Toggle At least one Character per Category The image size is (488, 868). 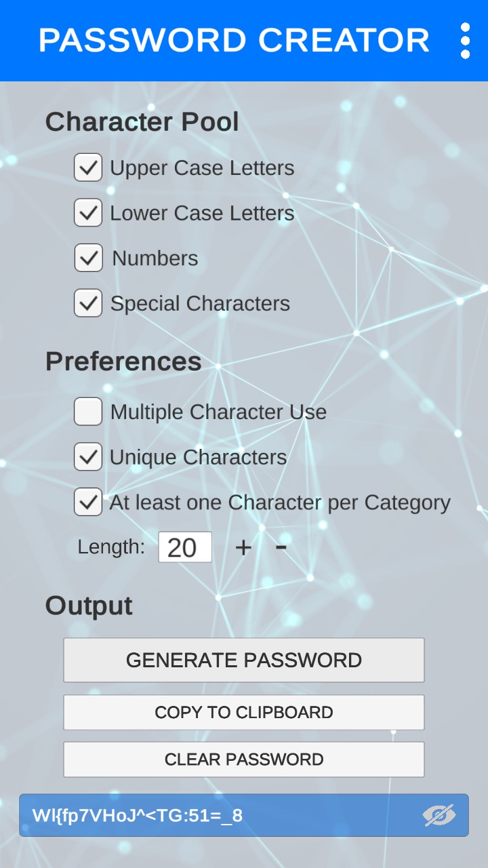click(x=88, y=502)
